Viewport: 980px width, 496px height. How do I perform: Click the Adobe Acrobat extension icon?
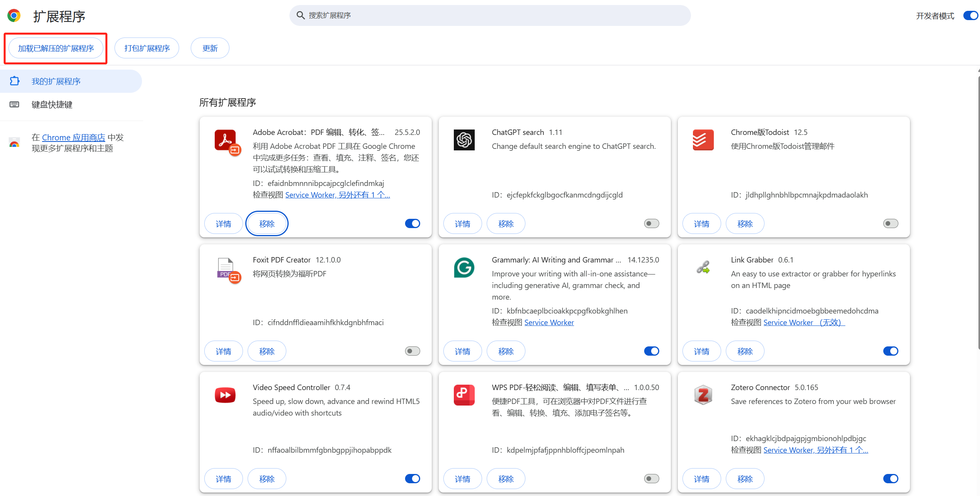226,140
